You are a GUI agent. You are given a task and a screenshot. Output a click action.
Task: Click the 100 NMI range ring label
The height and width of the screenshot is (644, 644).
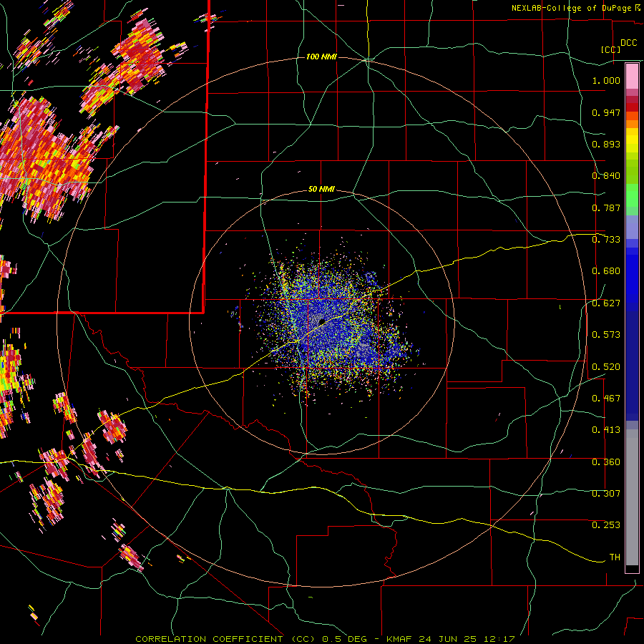click(x=321, y=57)
